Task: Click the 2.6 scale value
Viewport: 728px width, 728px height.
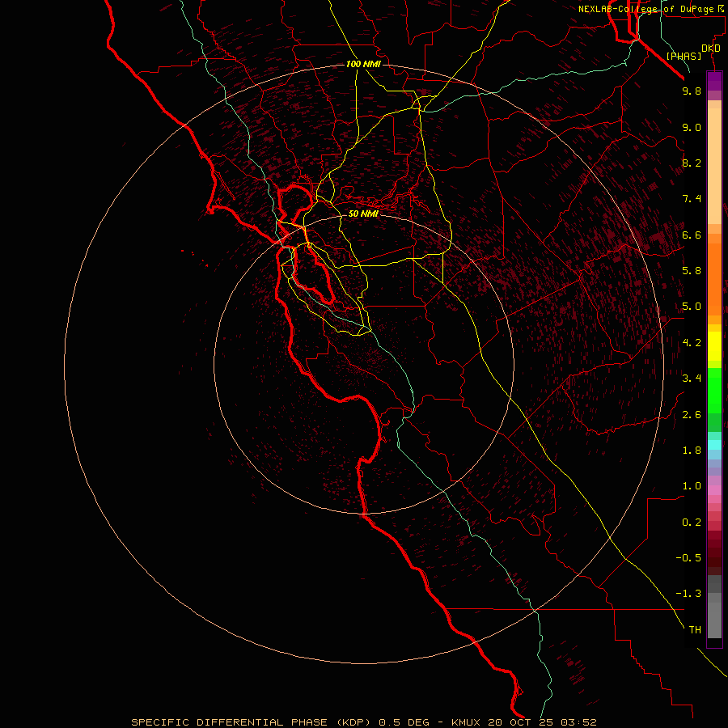Action: point(692,415)
